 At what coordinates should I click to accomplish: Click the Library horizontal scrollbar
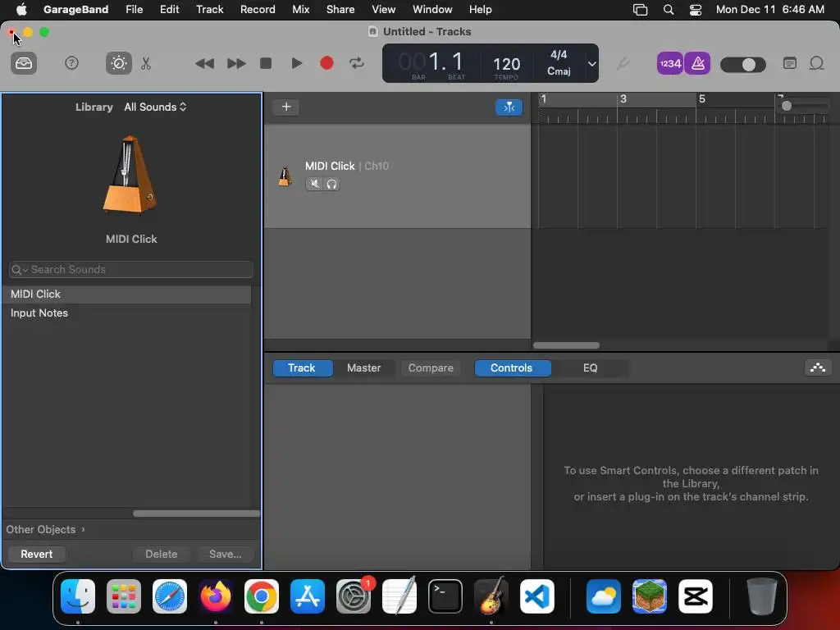pos(196,514)
